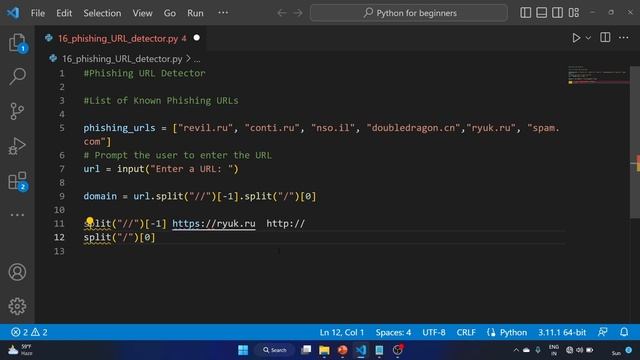Click the unsaved dot on the file tab
This screenshot has width=640, height=360.
(x=197, y=38)
